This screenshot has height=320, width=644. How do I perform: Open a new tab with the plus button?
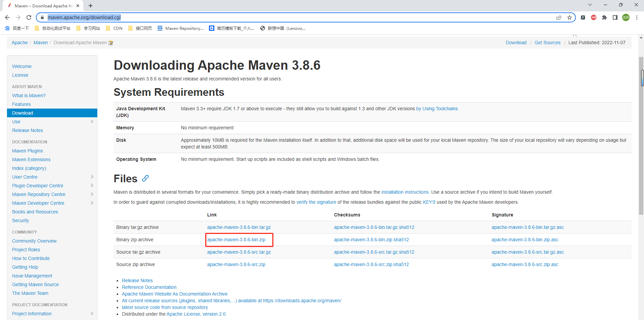(91, 6)
